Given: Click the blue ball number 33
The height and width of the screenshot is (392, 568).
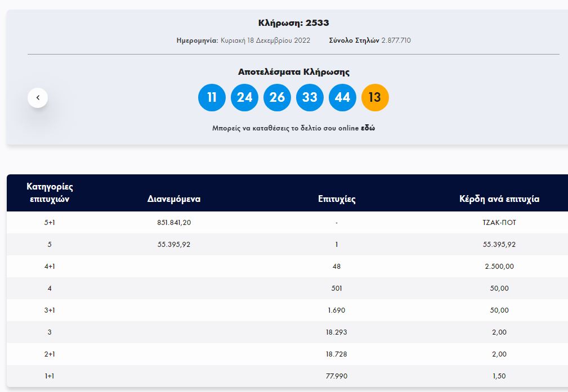Looking at the screenshot, I should click(x=310, y=98).
